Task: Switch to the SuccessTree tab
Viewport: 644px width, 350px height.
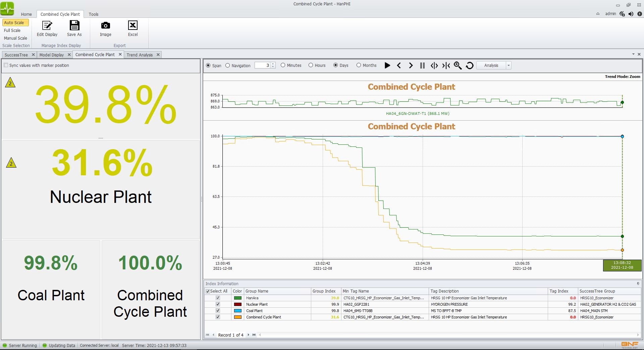Action: tap(16, 55)
